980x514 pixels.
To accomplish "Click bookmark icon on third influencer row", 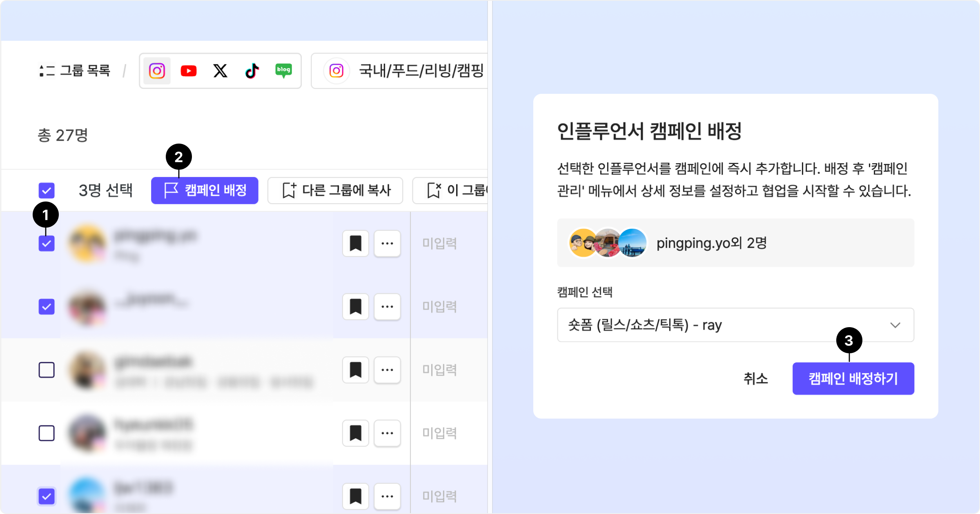I will (355, 370).
